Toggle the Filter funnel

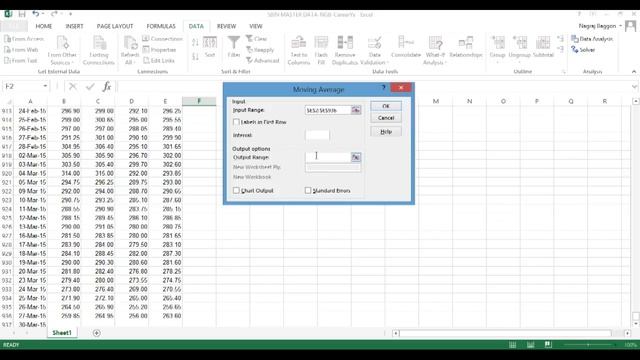click(233, 47)
